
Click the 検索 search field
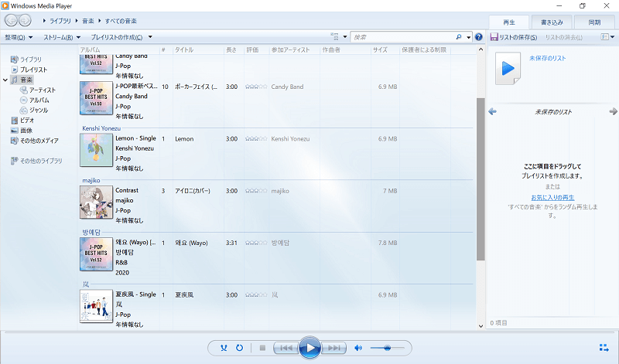tap(402, 37)
